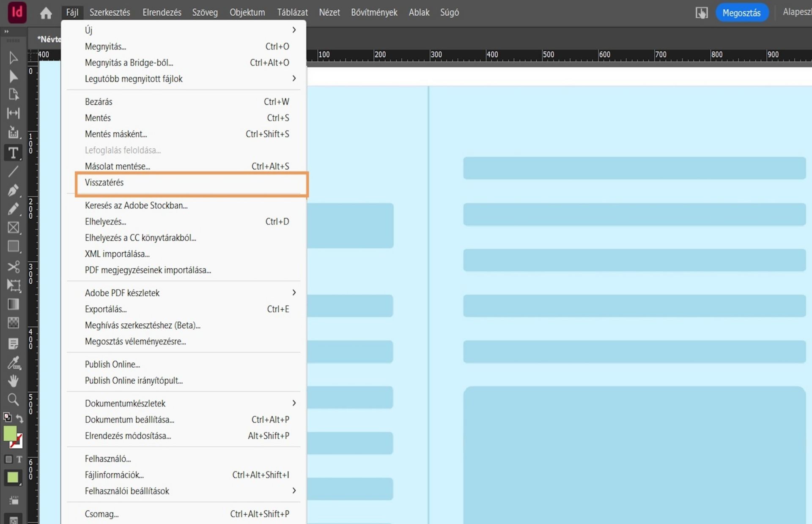Viewport: 812px width, 524px height.
Task: Select the Type tool
Action: pyautogui.click(x=13, y=153)
